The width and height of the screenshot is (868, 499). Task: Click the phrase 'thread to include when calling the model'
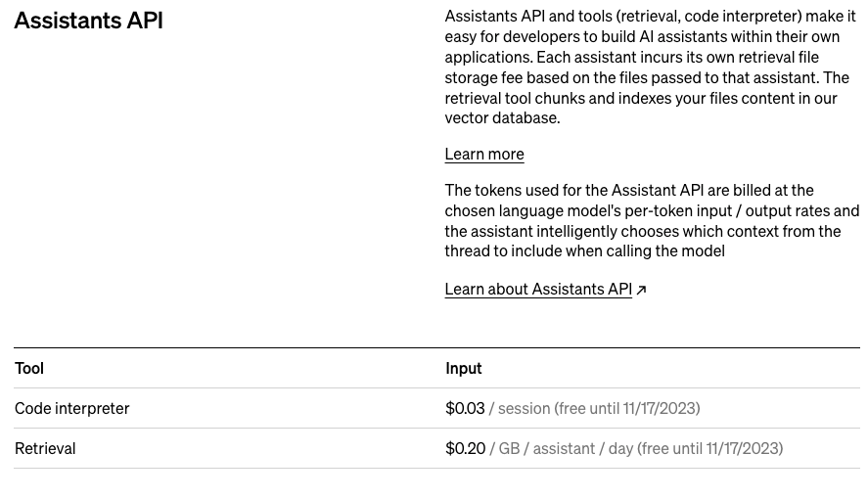[x=584, y=251]
